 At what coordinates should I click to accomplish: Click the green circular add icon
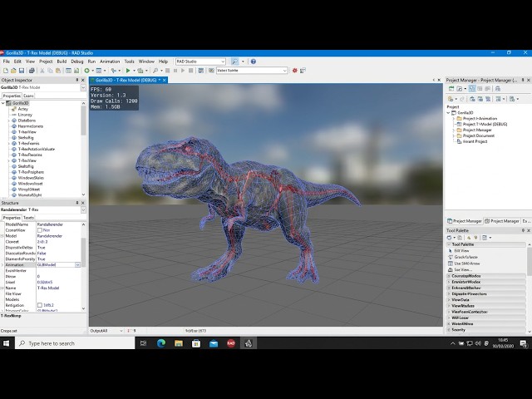pyautogui.click(x=86, y=71)
